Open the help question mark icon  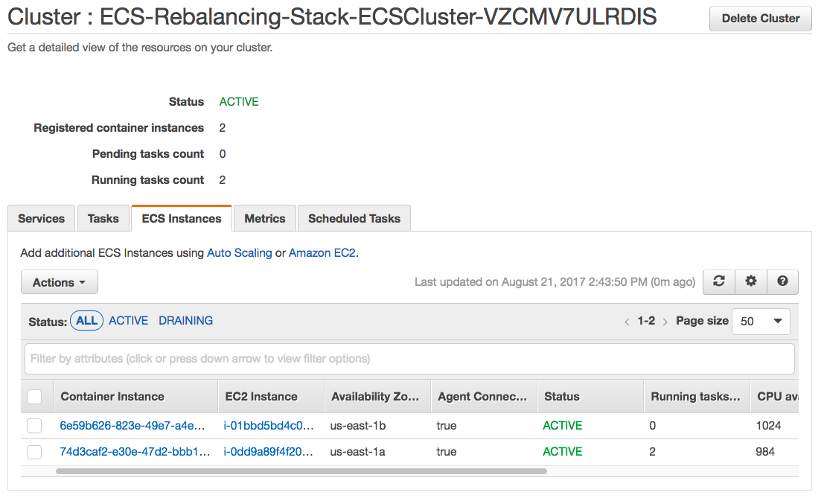tap(782, 281)
